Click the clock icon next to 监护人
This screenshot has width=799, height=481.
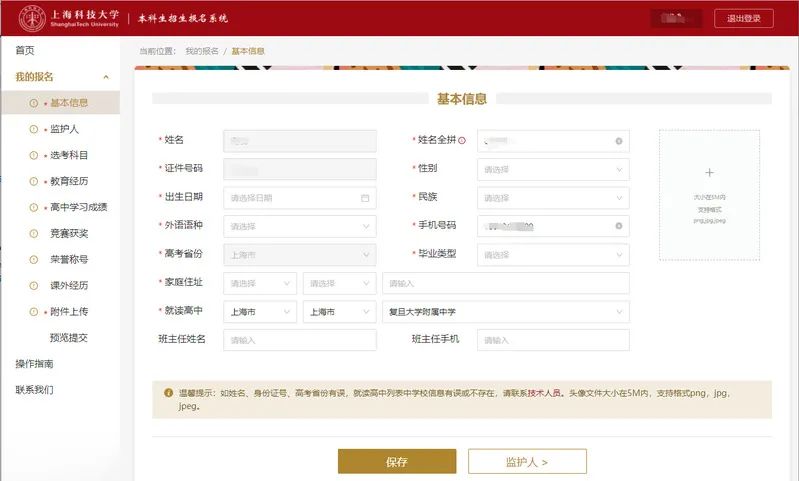tap(34, 129)
